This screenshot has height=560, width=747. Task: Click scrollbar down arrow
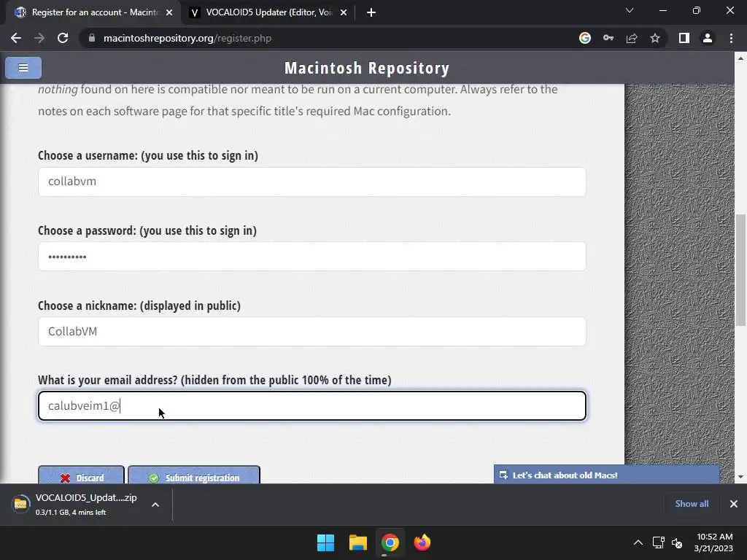[x=740, y=477]
